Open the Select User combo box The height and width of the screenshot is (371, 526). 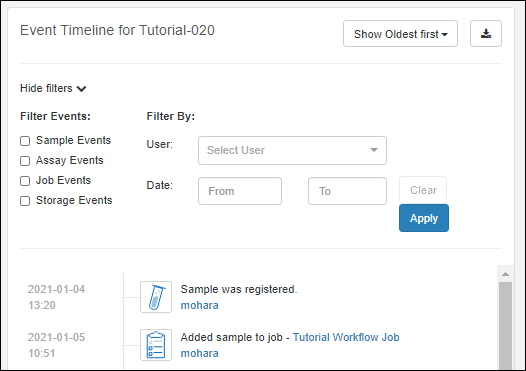(x=292, y=150)
